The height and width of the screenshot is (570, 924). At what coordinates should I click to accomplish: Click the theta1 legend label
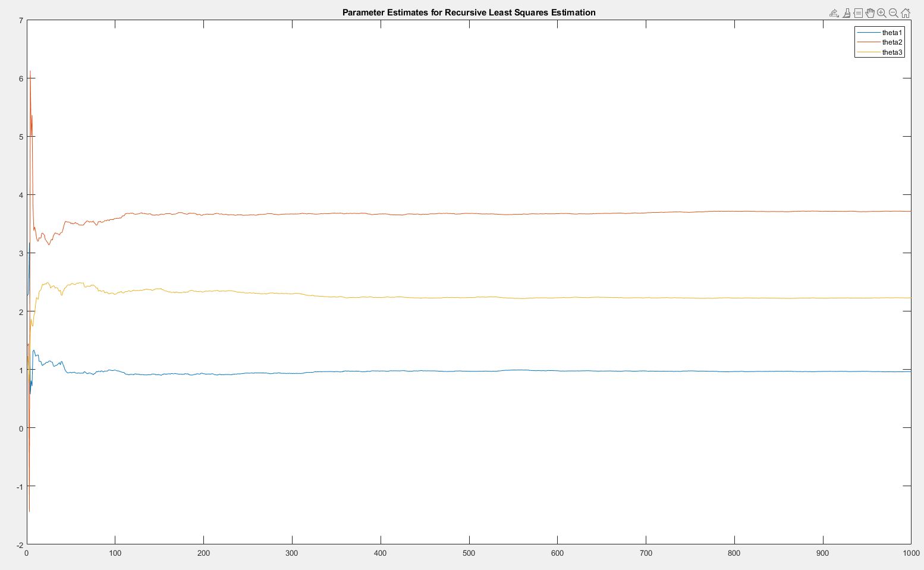click(892, 33)
